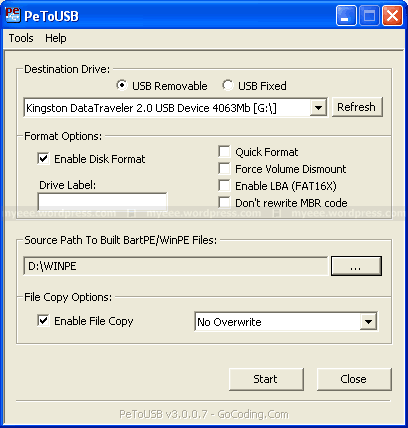
Task: Open the Help menu
Action: 56,38
